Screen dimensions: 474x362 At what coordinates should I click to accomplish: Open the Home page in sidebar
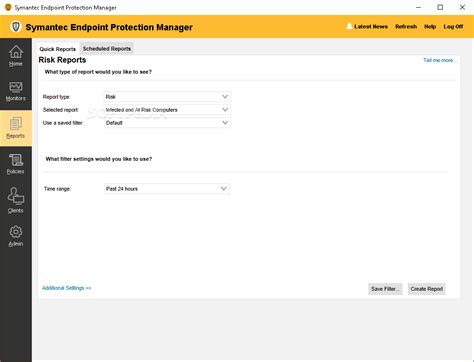pyautogui.click(x=16, y=55)
